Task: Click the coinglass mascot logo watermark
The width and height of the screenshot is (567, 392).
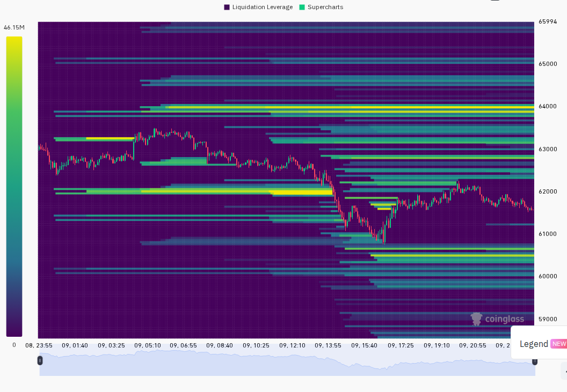Action: (477, 319)
